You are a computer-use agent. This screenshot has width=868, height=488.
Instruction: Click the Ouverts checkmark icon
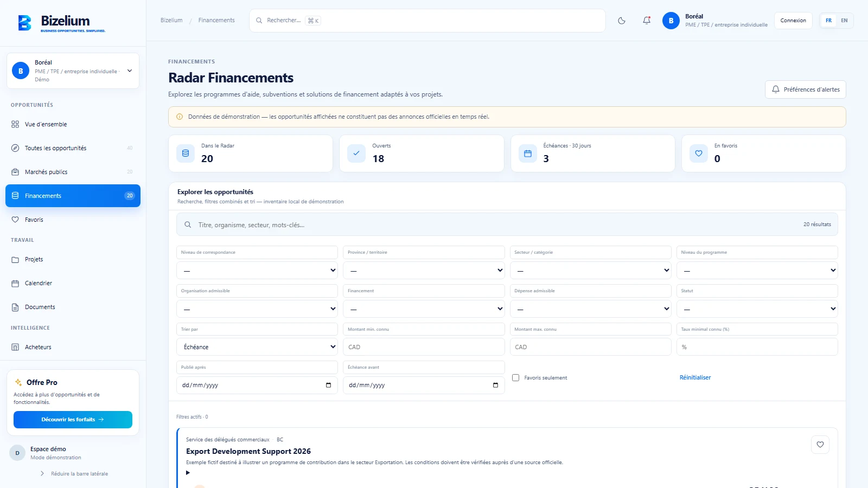coord(356,153)
